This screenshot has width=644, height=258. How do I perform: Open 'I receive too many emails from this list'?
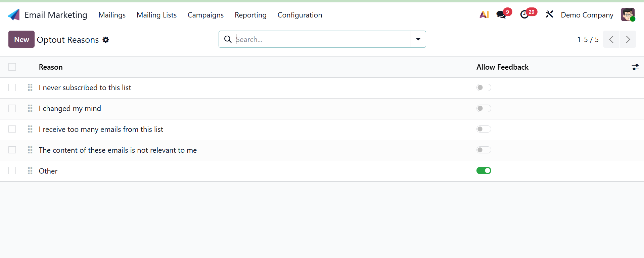(101, 129)
